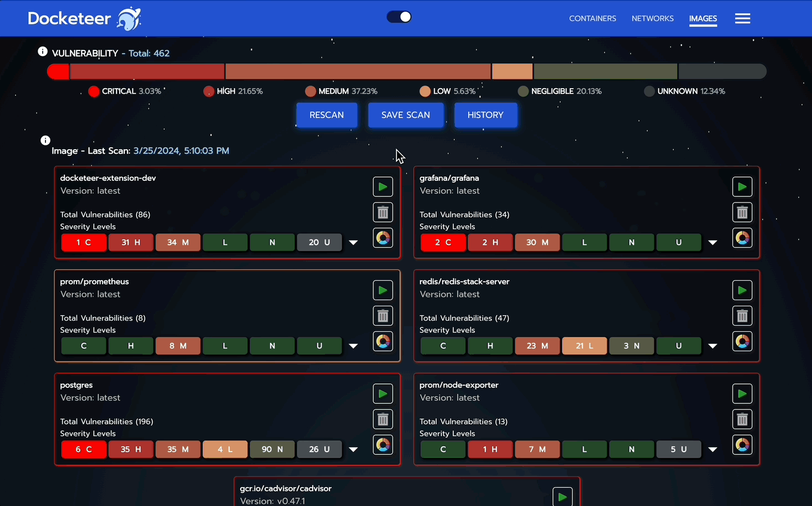This screenshot has width=812, height=506.
Task: Toggle the theme switch in header
Action: (x=399, y=17)
